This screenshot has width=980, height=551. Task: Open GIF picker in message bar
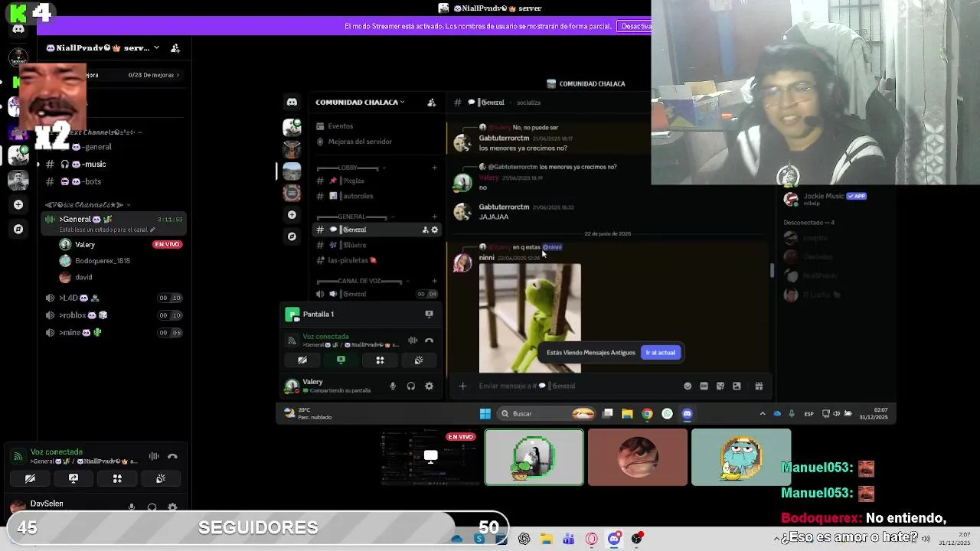(x=704, y=386)
